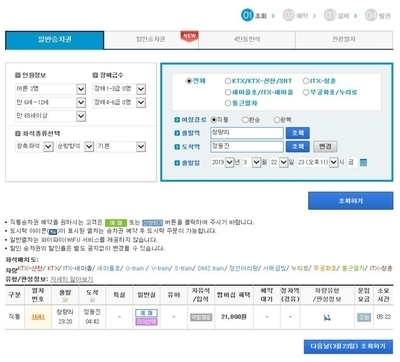Open the 기본 seat option dropdown
The height and width of the screenshot is (362, 400).
[x=121, y=146]
